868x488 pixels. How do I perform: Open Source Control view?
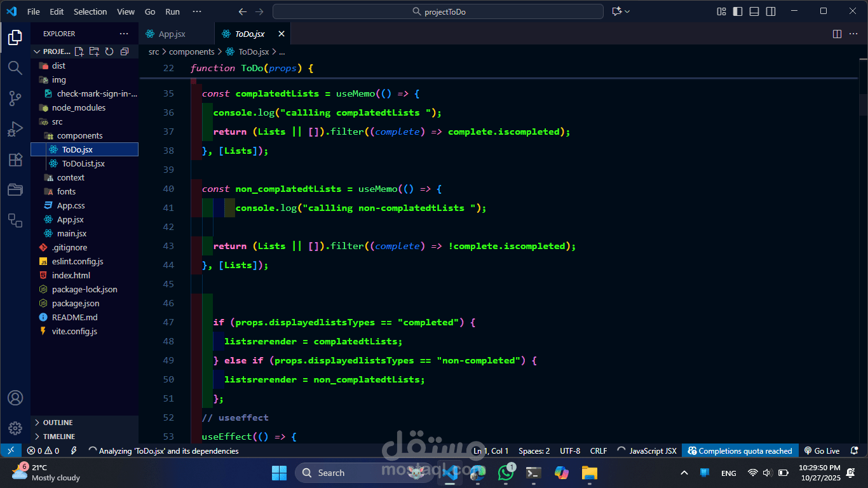(15, 98)
